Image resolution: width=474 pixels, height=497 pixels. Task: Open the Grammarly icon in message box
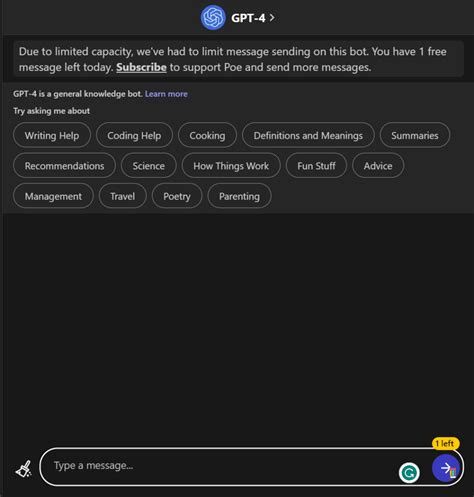(409, 473)
